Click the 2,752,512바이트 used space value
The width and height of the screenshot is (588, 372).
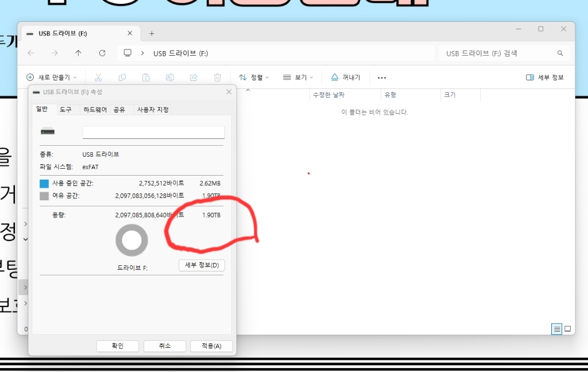161,183
